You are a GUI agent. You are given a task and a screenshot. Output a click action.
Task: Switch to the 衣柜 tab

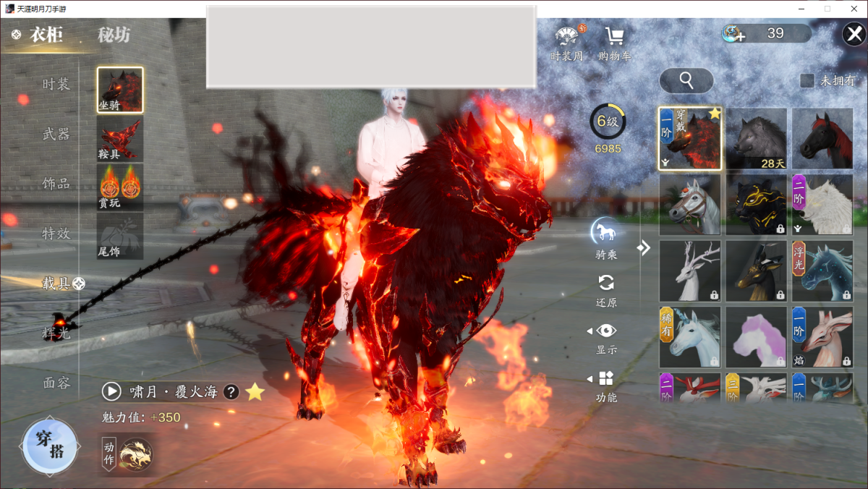click(x=46, y=35)
